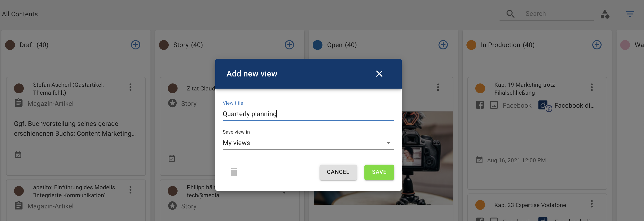Add new item to Open column
The image size is (644, 221).
click(x=443, y=45)
